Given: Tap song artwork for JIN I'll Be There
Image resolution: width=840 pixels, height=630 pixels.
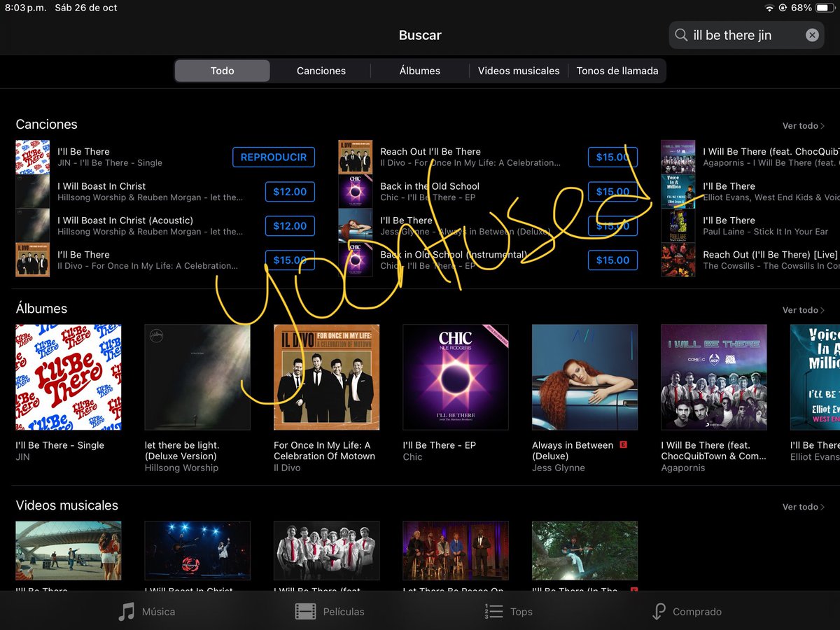Looking at the screenshot, I should click(x=33, y=157).
